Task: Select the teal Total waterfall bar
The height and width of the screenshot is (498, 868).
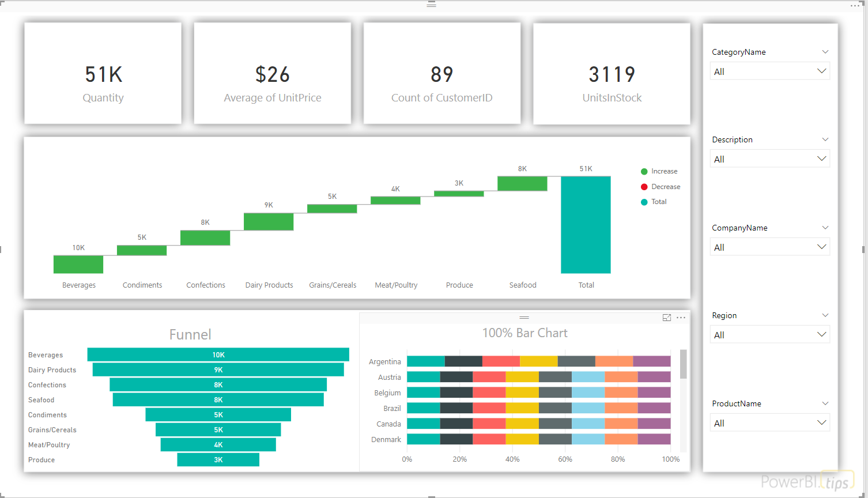Action: click(586, 225)
